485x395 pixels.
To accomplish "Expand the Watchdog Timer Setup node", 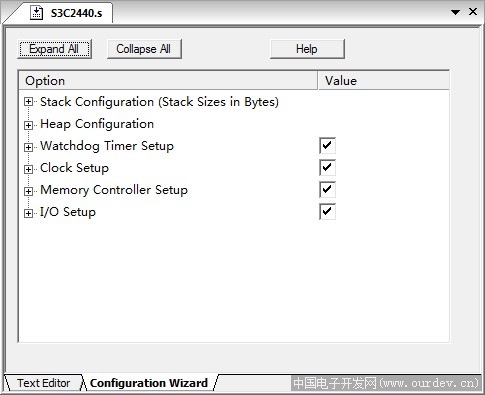I will [29, 147].
